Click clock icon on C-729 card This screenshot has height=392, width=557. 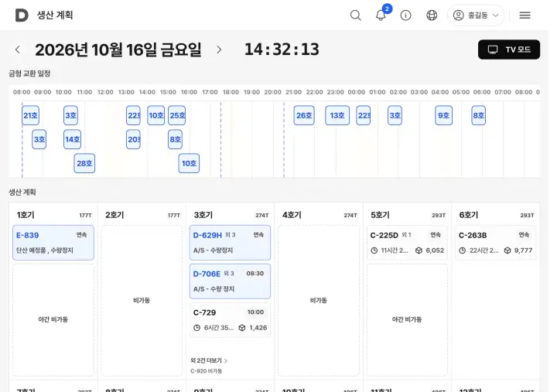196,328
